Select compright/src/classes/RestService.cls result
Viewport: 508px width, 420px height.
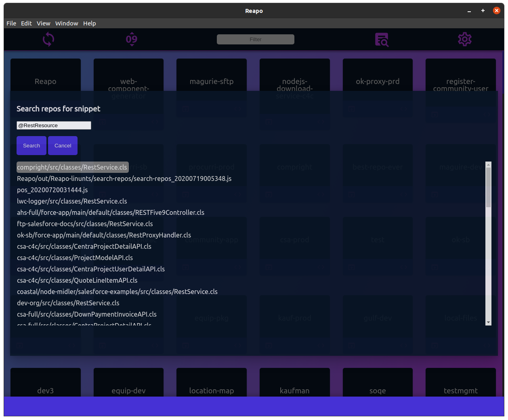[x=72, y=167]
